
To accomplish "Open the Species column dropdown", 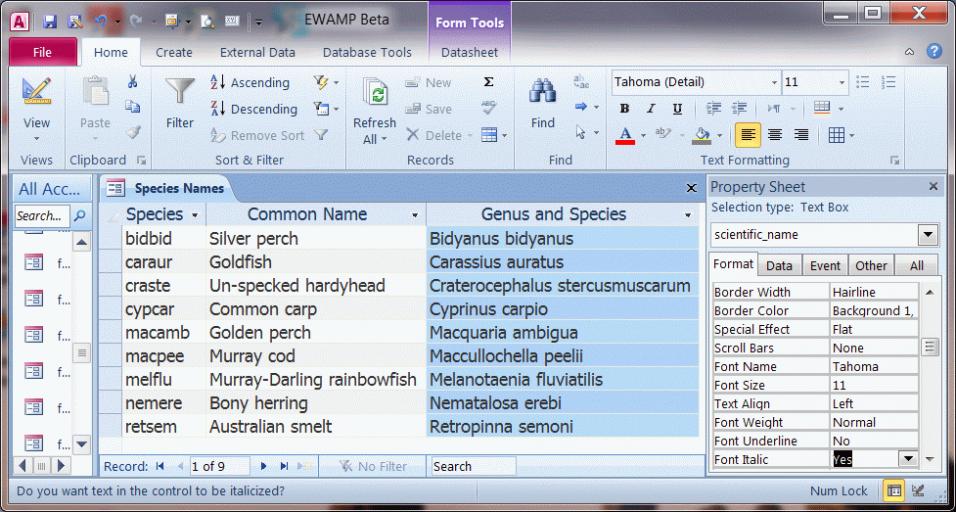I will tap(194, 215).
